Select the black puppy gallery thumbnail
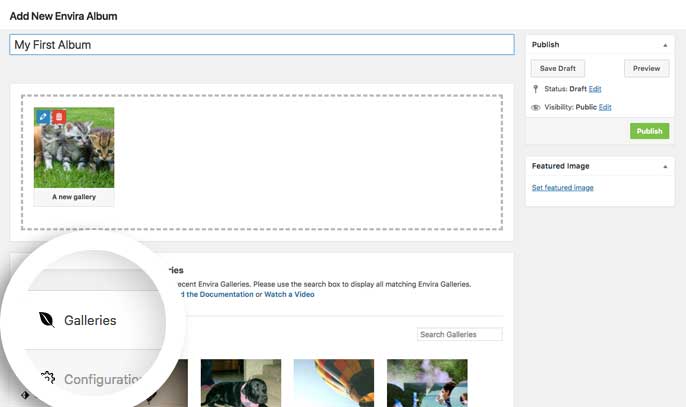 pos(241,383)
